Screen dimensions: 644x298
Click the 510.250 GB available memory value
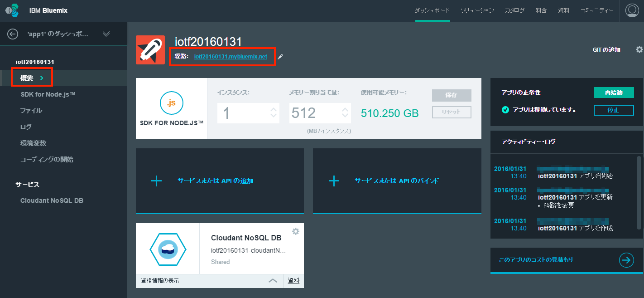(390, 113)
